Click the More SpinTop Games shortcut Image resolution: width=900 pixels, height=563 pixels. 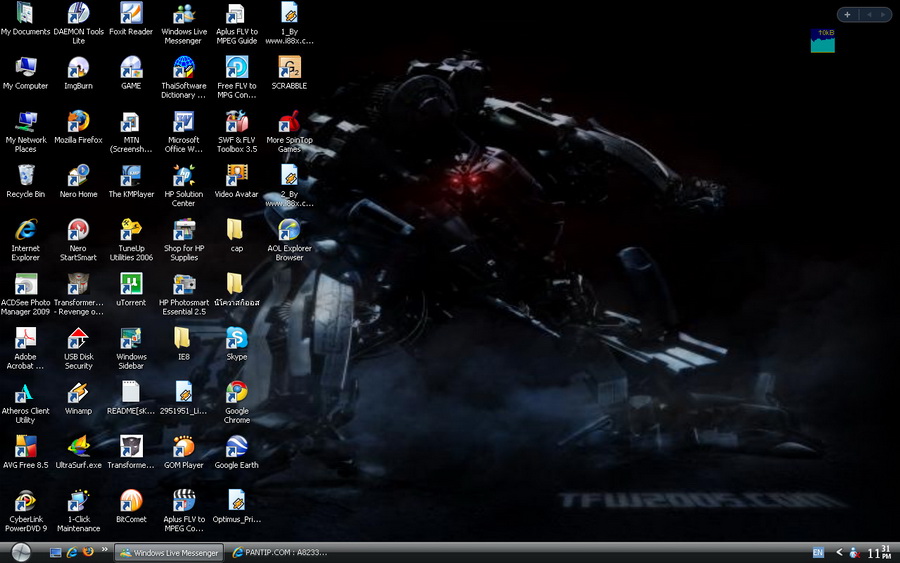tap(289, 121)
